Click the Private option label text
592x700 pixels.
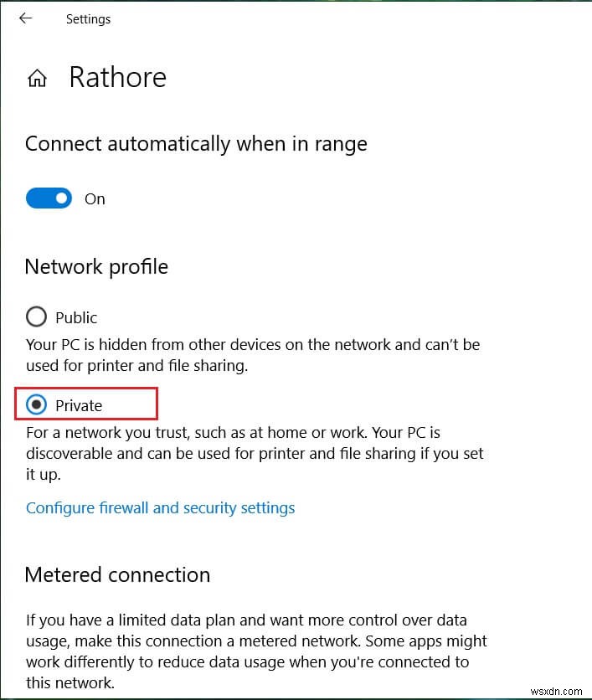(x=79, y=406)
